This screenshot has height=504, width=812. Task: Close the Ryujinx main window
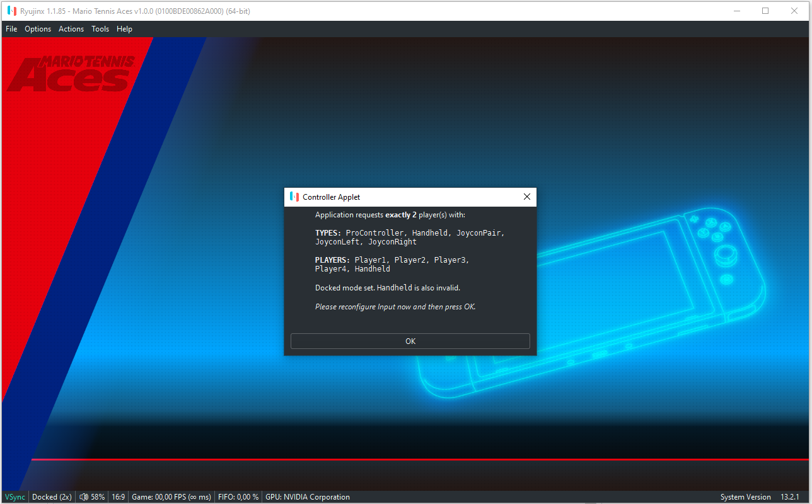(794, 11)
